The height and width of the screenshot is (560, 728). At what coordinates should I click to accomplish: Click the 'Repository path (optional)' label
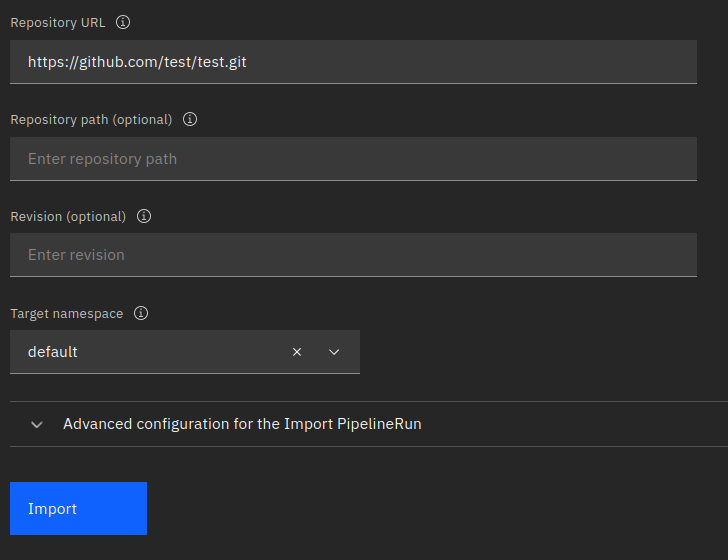click(91, 119)
